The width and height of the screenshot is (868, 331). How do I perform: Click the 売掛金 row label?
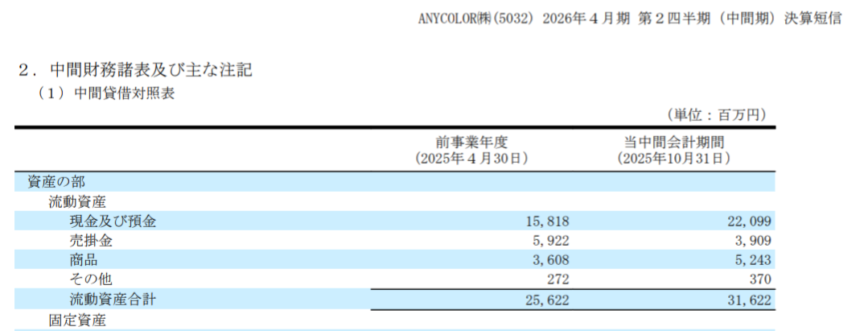pos(91,240)
